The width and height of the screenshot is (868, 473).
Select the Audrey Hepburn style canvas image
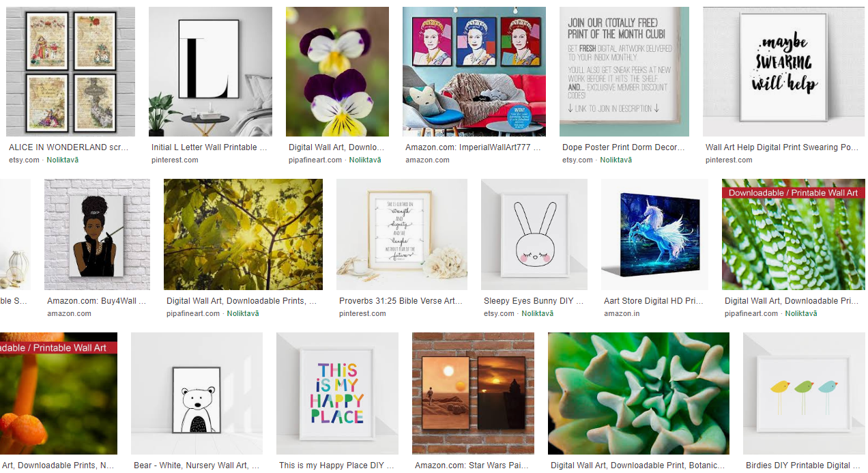[97, 235]
